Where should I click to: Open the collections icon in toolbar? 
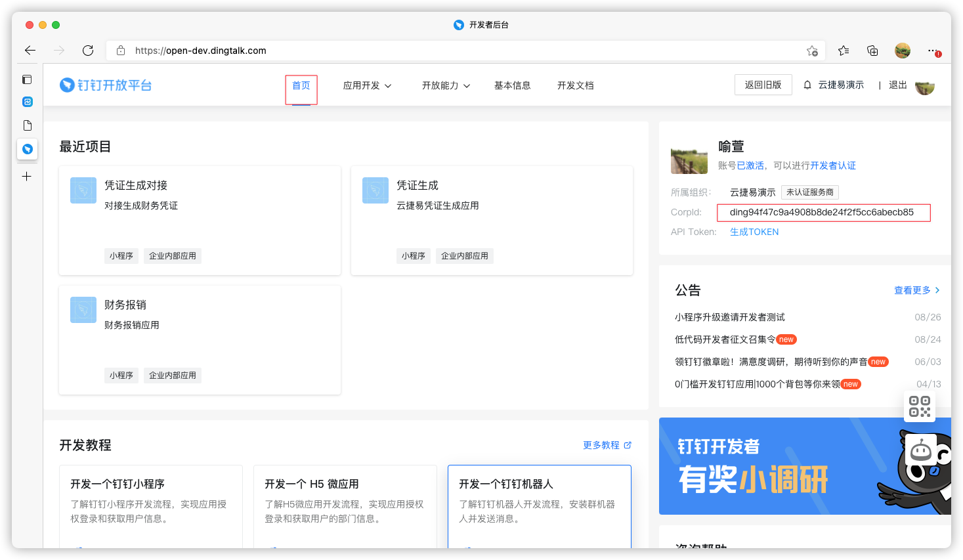pyautogui.click(x=872, y=51)
